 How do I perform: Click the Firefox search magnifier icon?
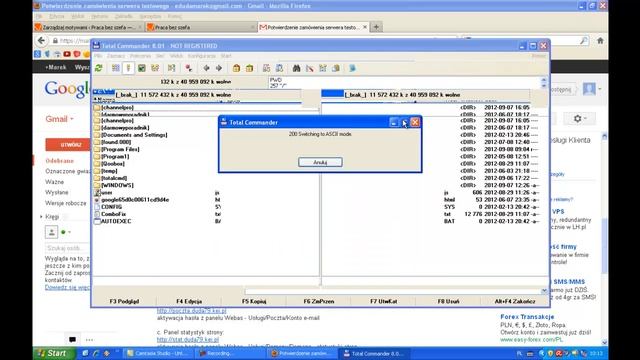584,40
